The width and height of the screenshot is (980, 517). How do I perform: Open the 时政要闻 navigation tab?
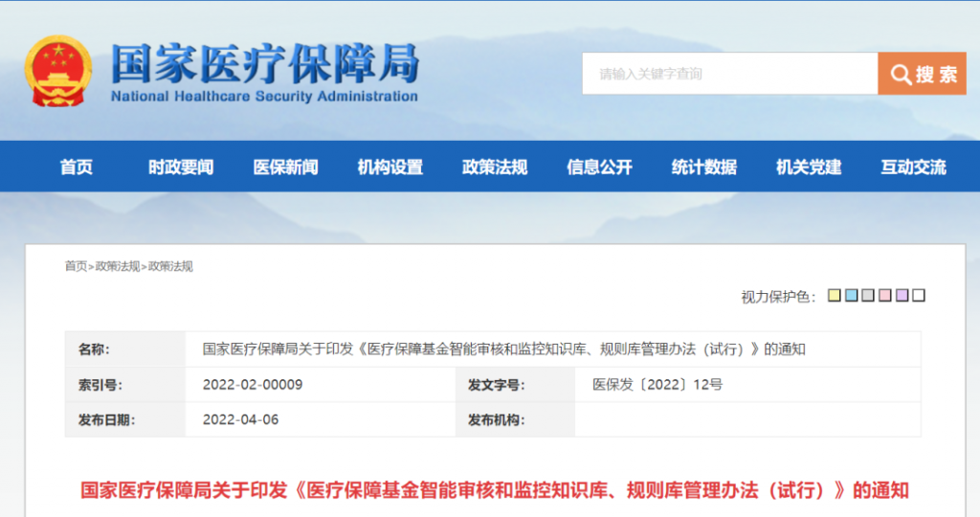(x=181, y=167)
